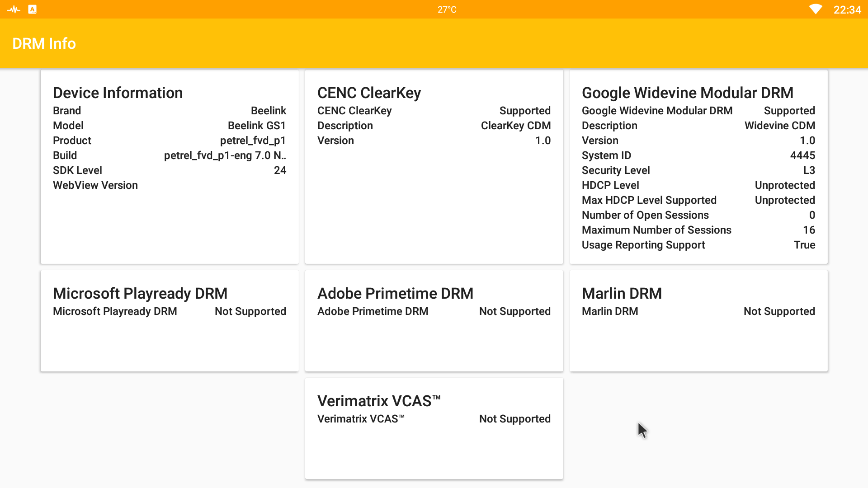This screenshot has width=868, height=488.
Task: Select Widevine Supported status value
Action: [789, 111]
